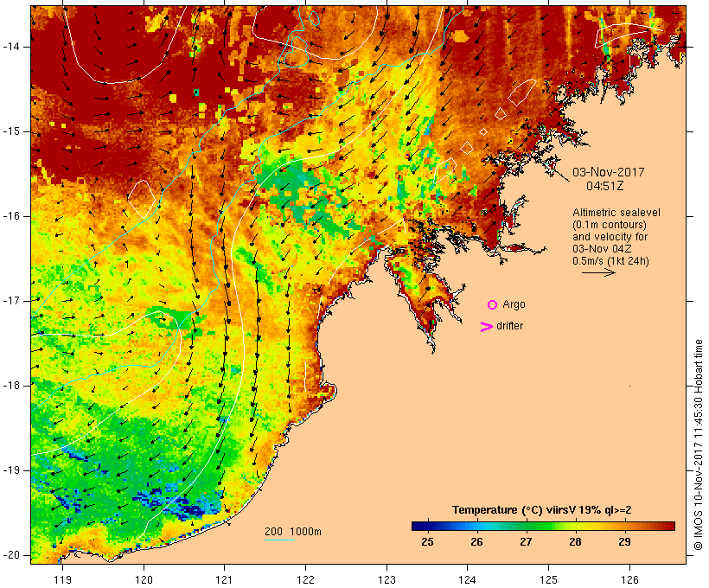This screenshot has width=709, height=588.
Task: Click the 'Argo' legend label
Action: 514,304
